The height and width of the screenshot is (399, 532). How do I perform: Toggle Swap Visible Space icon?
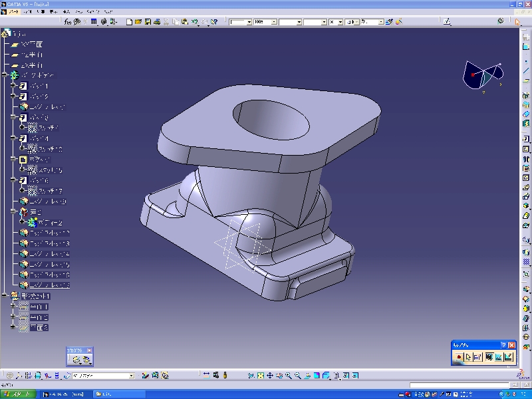355,375
